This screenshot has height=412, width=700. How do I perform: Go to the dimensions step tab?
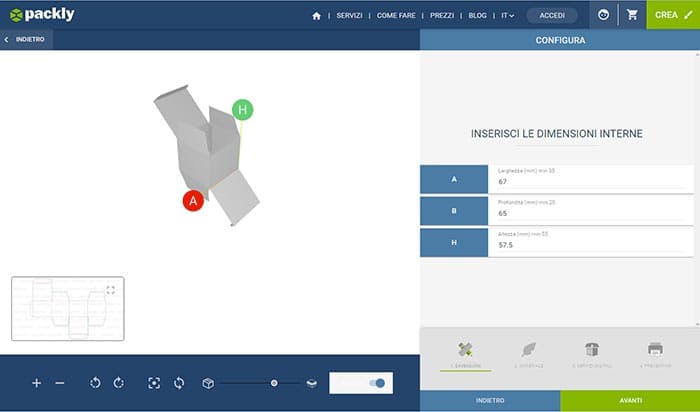465,354
